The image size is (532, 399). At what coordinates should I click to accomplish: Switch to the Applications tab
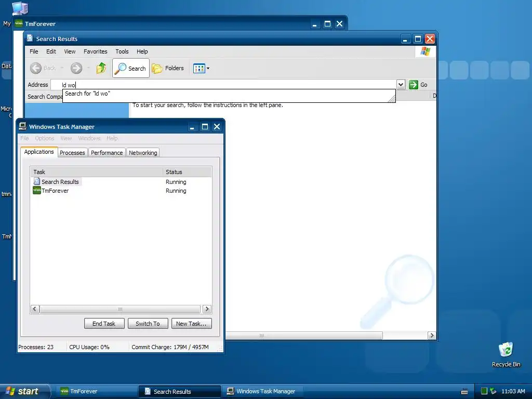pos(38,152)
